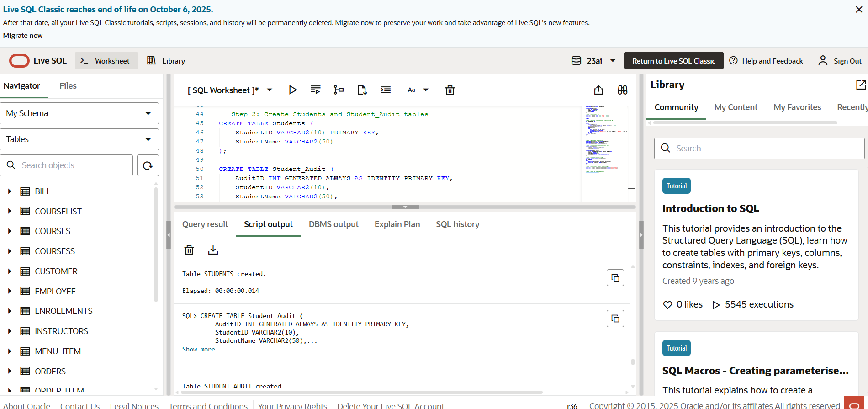Click the Library Search input field
The image size is (868, 409).
click(759, 149)
